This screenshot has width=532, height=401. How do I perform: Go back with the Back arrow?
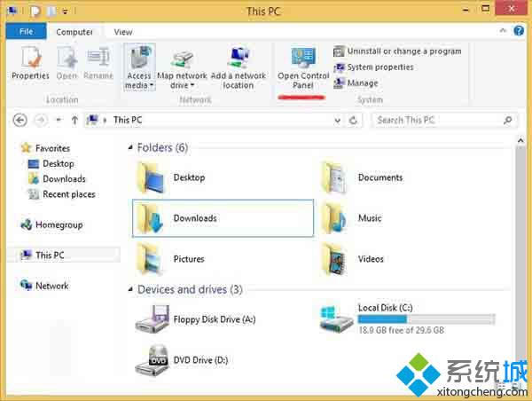pos(20,120)
